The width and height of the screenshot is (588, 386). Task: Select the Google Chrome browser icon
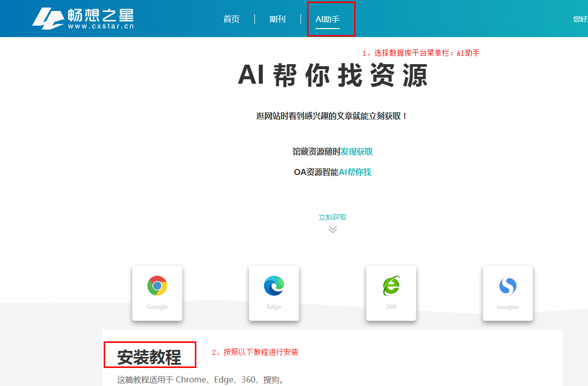pyautogui.click(x=157, y=286)
